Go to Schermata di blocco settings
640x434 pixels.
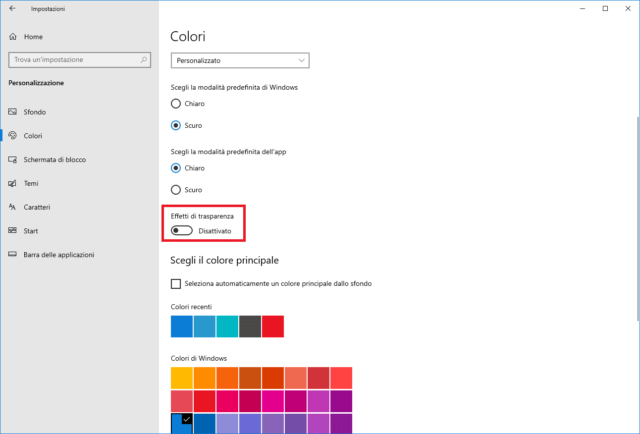pos(55,160)
